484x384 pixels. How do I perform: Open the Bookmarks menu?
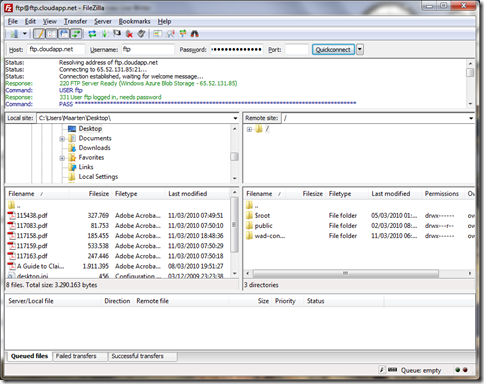134,22
